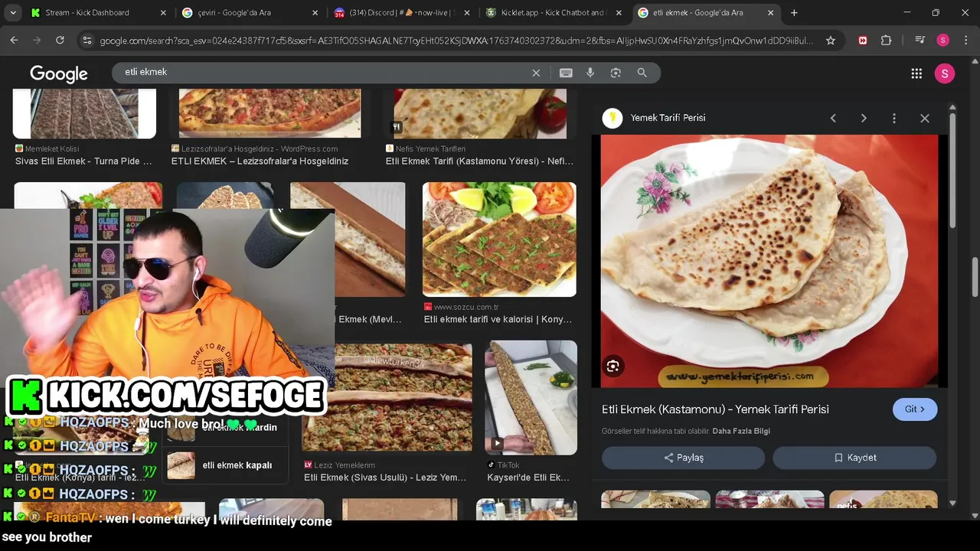Image resolution: width=980 pixels, height=551 pixels.
Task: Click the address bar URL
Action: tap(456, 41)
